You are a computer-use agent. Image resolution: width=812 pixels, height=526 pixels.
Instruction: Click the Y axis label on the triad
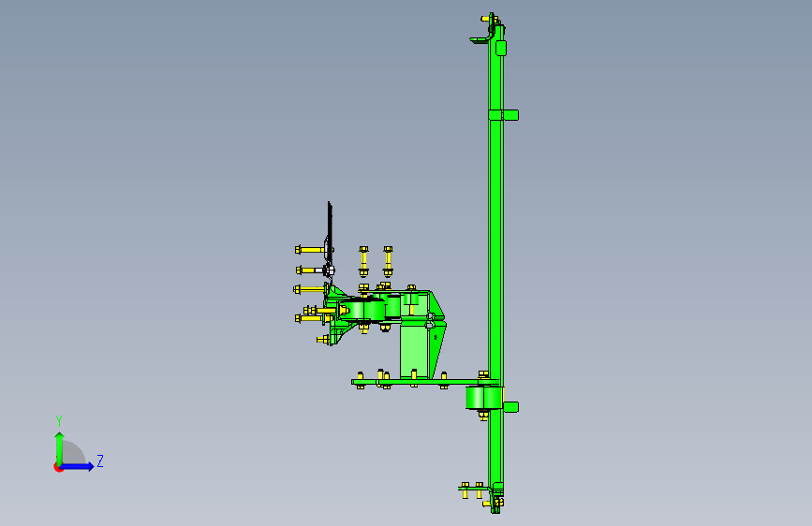[x=59, y=421]
